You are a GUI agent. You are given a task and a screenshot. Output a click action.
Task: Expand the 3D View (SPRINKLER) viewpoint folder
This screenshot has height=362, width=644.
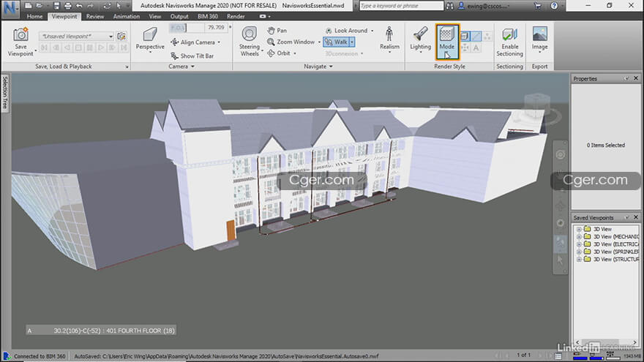pyautogui.click(x=579, y=252)
